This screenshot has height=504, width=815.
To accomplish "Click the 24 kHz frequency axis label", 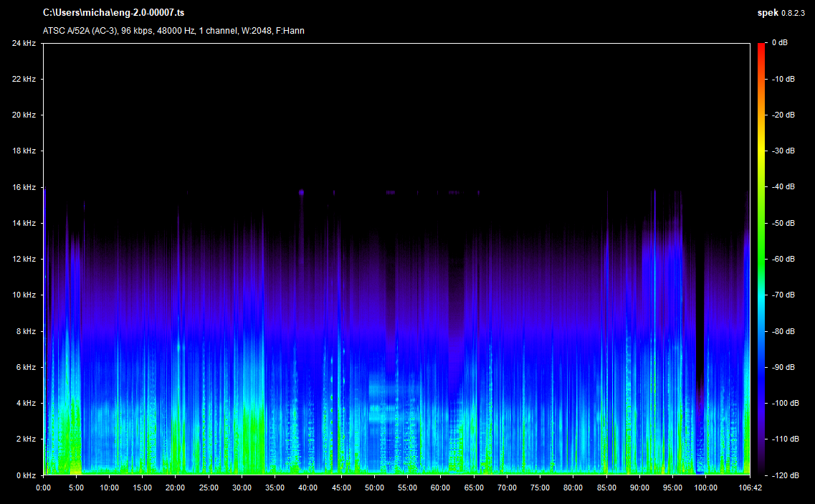I will [24, 43].
